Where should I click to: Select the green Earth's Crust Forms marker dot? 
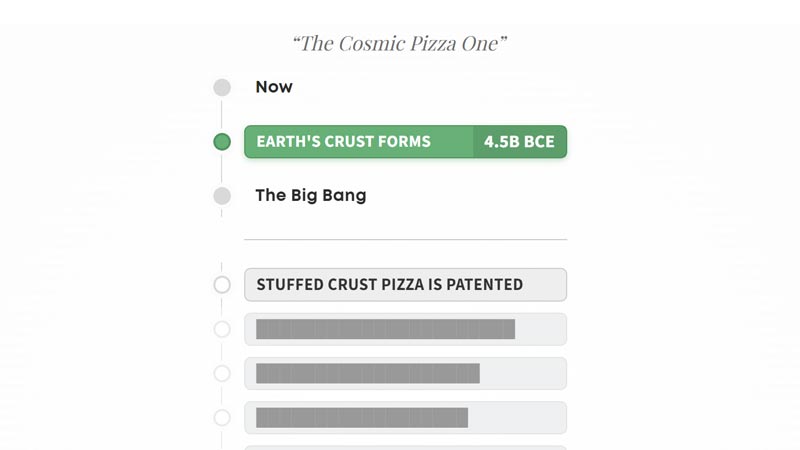click(x=222, y=142)
